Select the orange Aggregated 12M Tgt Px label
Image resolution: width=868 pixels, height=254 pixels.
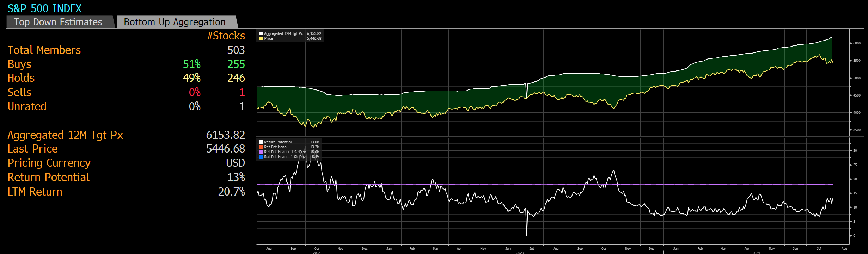pos(65,135)
